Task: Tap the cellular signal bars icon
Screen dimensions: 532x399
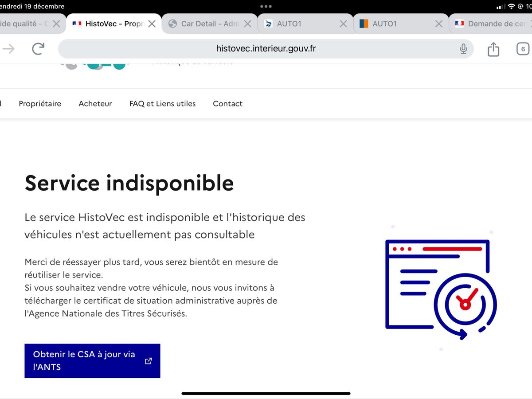Action: (501, 7)
